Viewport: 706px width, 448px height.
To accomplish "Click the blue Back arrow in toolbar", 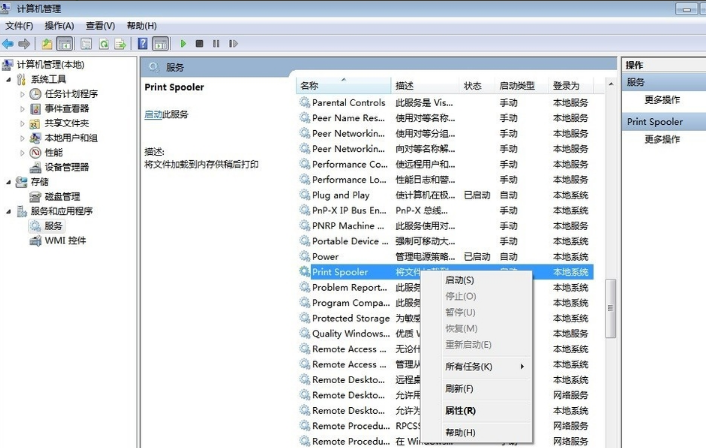I will 8,44.
